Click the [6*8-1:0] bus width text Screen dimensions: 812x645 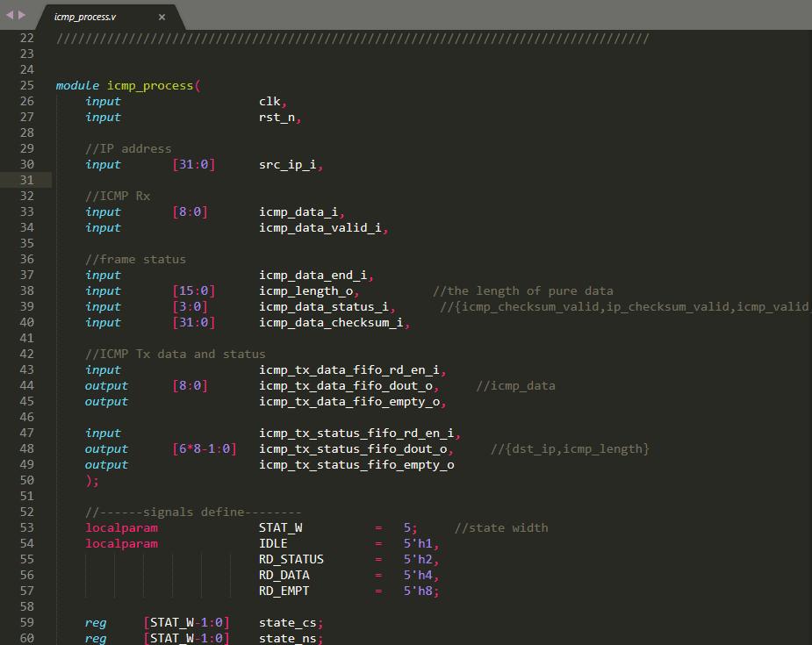[205, 448]
